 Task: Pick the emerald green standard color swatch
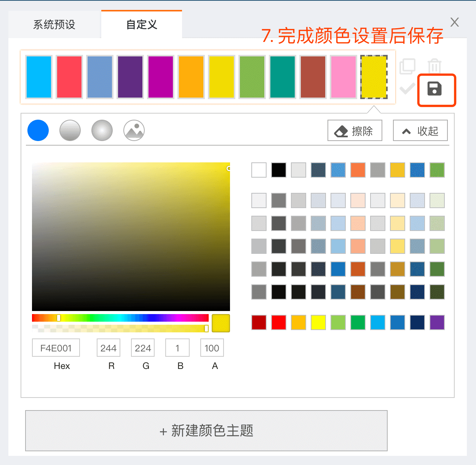[x=358, y=322]
